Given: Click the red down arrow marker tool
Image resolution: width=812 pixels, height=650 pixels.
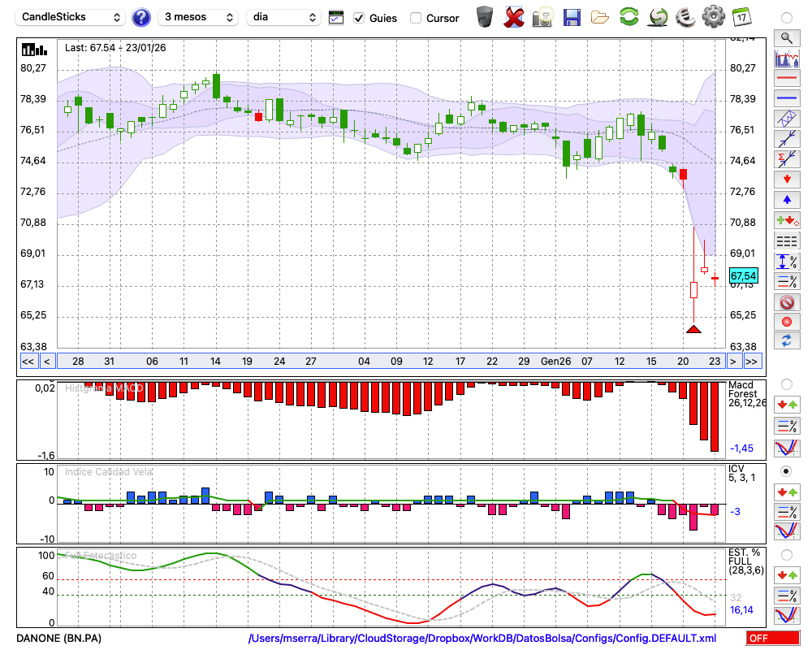Looking at the screenshot, I should pos(786,179).
